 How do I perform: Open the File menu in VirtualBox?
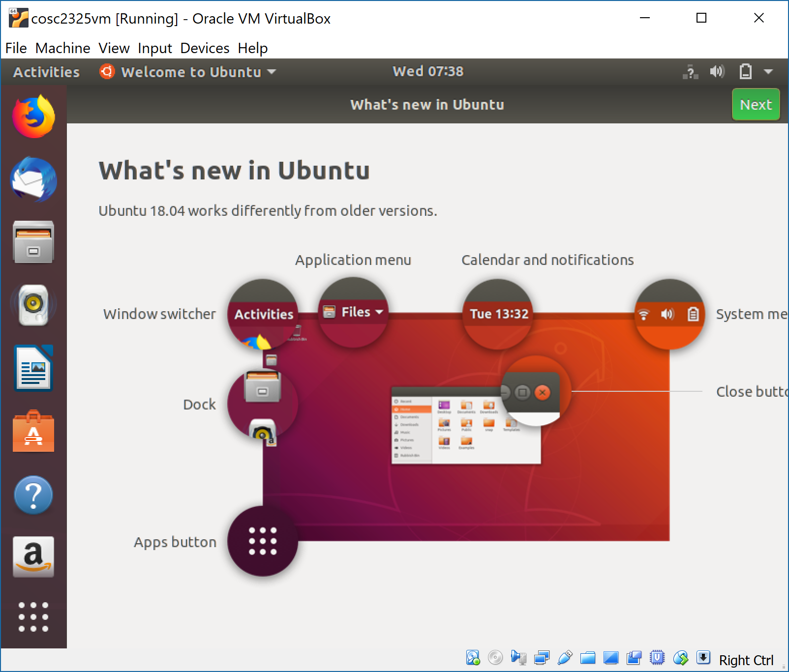click(x=16, y=48)
